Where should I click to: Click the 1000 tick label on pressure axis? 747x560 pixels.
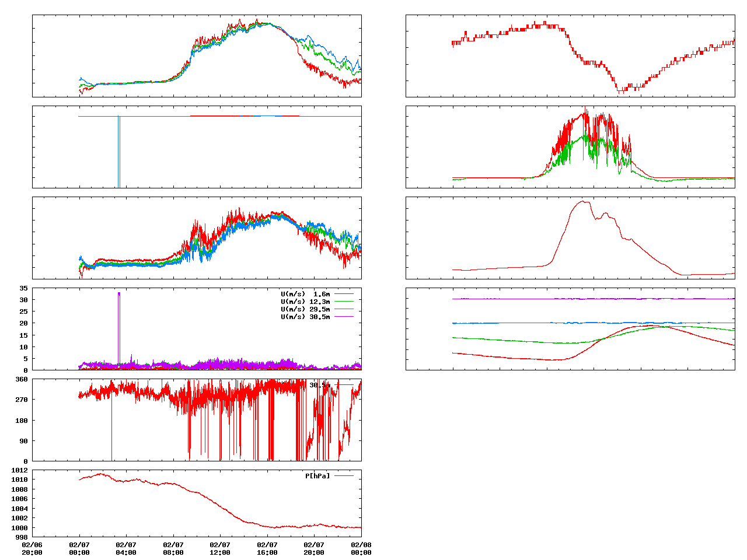click(x=19, y=528)
